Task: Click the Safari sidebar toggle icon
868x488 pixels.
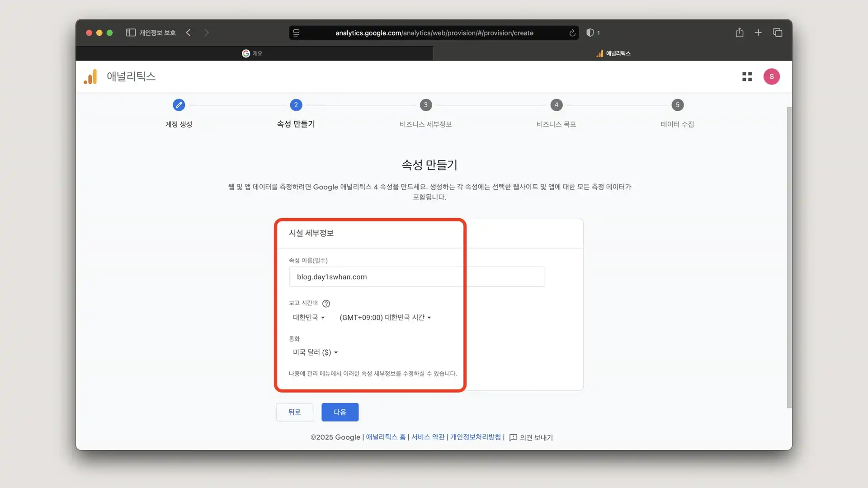Action: pyautogui.click(x=131, y=33)
